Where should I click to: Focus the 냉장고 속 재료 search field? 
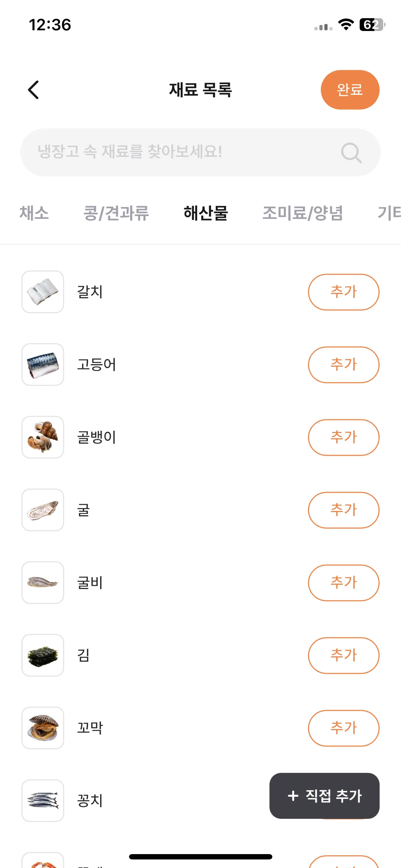(x=200, y=152)
